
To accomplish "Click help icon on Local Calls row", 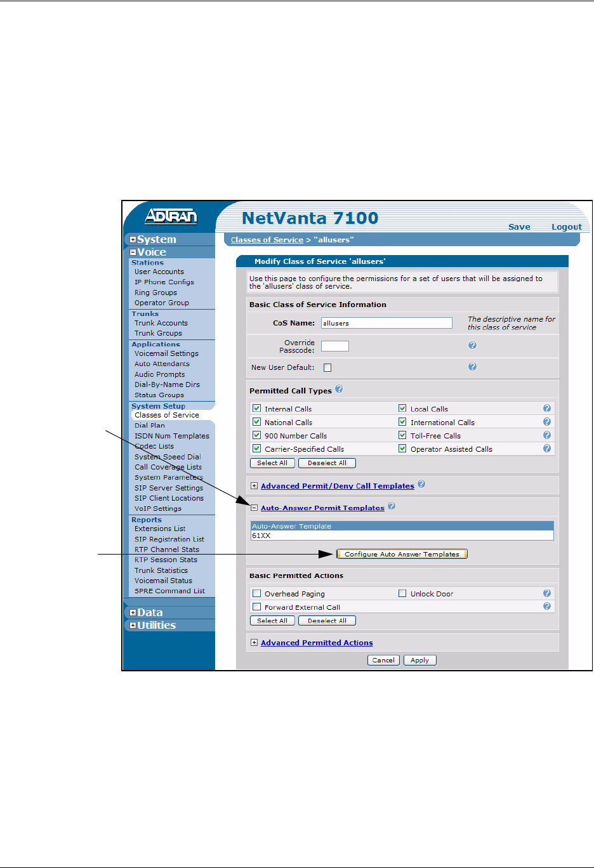I will (547, 409).
